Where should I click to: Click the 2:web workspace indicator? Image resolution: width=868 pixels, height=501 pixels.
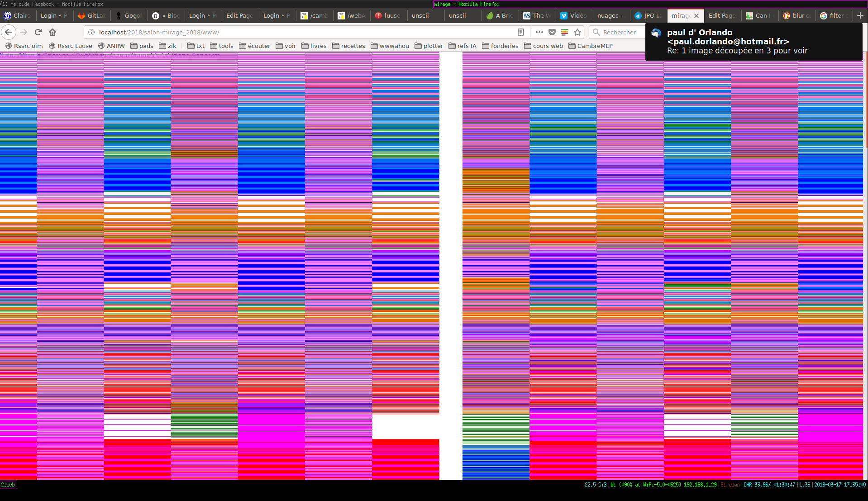click(x=8, y=485)
